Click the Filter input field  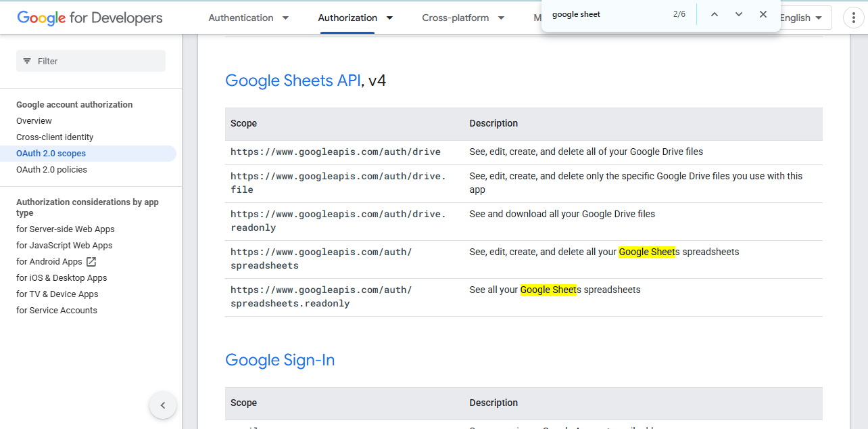[x=91, y=61]
